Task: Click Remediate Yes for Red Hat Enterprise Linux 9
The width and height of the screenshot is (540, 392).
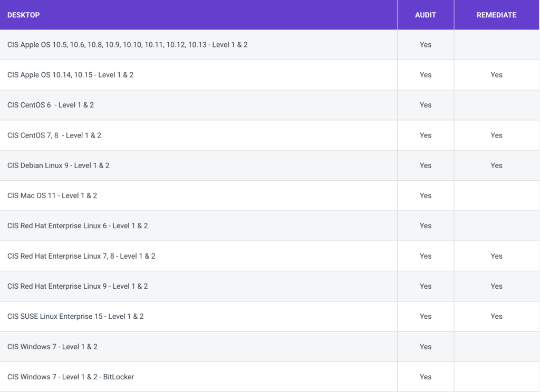Action: pyautogui.click(x=496, y=286)
